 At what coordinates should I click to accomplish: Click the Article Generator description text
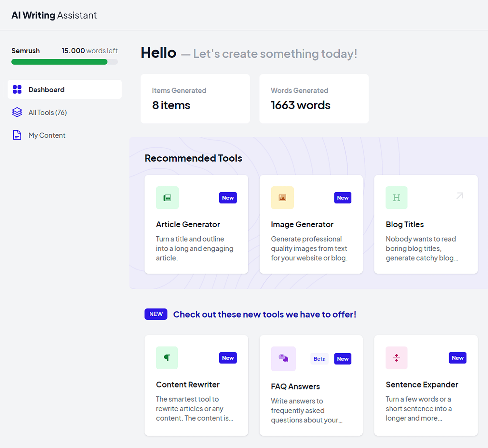[195, 248]
